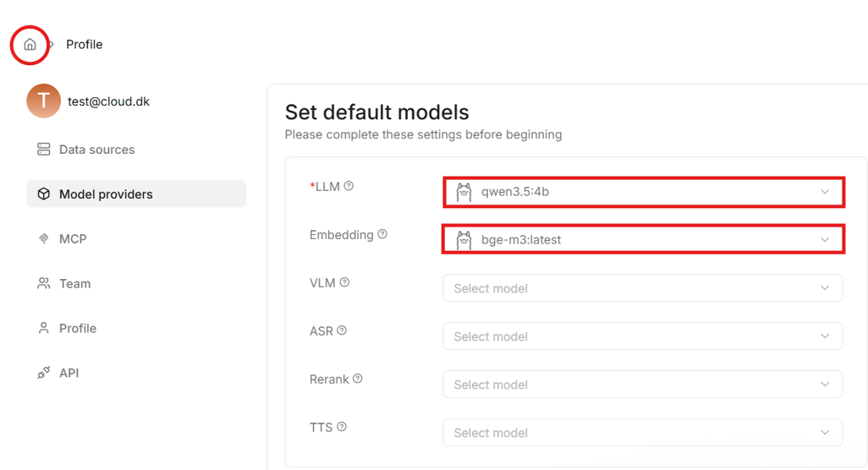Click the info icon beside TTS

click(x=342, y=427)
